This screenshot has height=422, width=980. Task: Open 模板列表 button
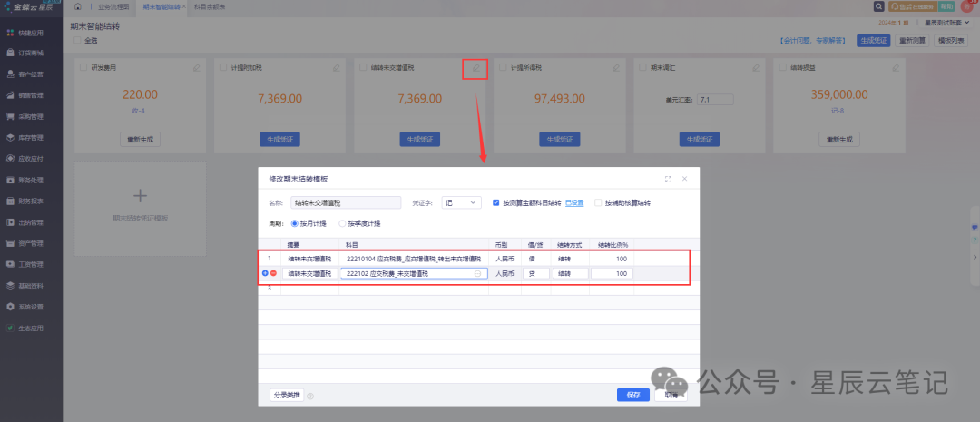point(951,41)
